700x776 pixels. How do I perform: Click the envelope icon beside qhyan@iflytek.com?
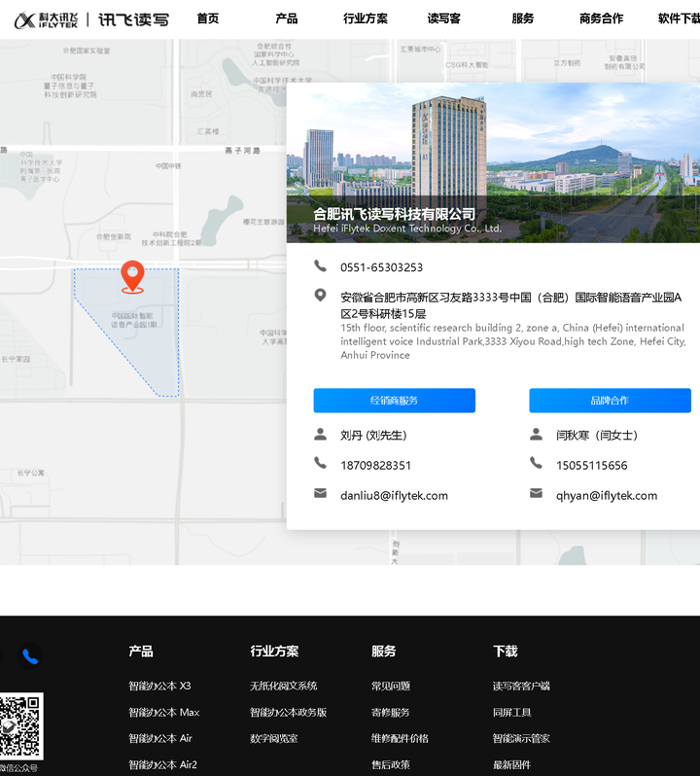point(536,493)
